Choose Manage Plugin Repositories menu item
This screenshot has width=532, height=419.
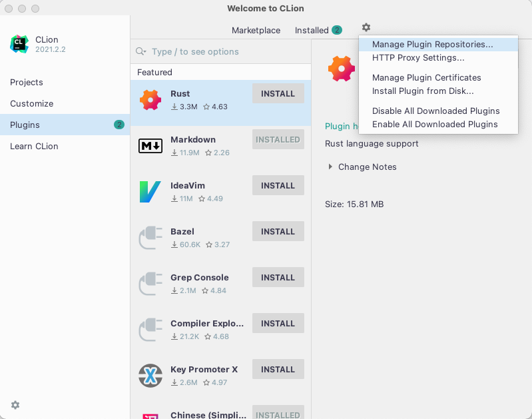tap(438, 45)
